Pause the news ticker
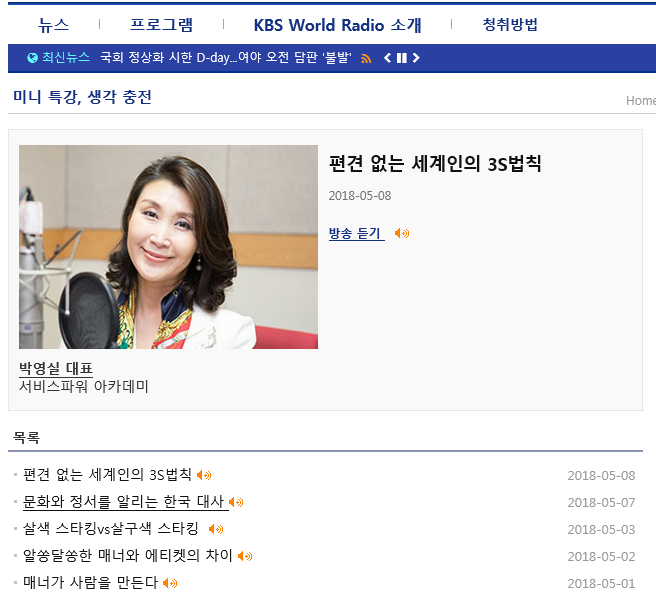The width and height of the screenshot is (656, 595). [x=402, y=58]
